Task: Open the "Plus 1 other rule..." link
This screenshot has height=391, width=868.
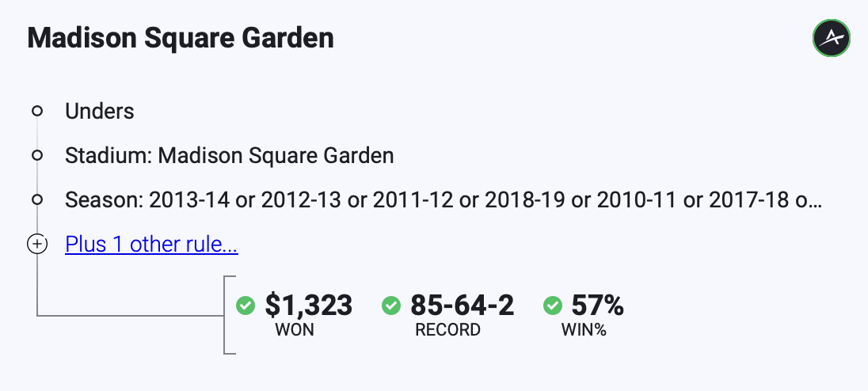Action: [x=151, y=245]
